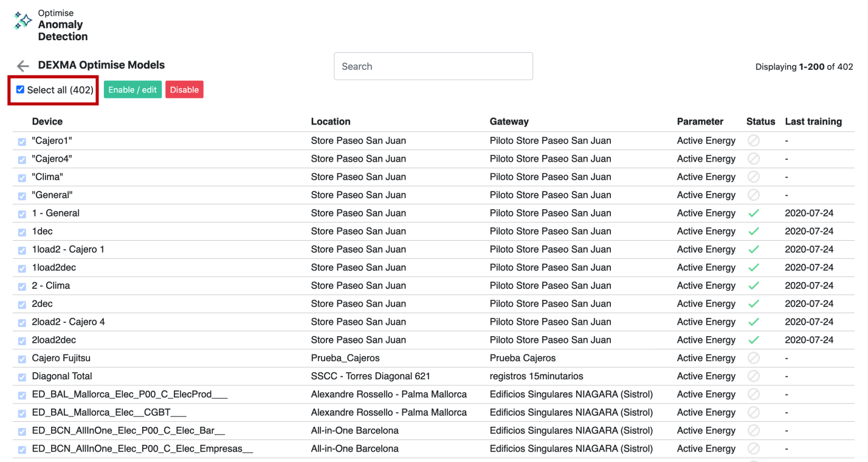868x462 pixels.
Task: Click disabled status icon for ED_BAL_Mallorca_Elec_P00_C_ElecProd___
Action: [x=753, y=395]
